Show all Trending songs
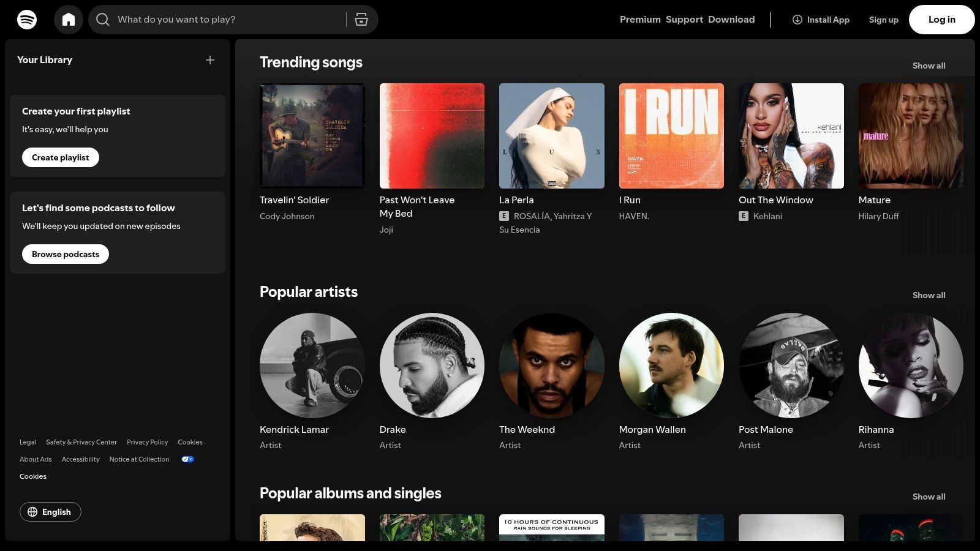This screenshot has width=980, height=551. [x=929, y=66]
